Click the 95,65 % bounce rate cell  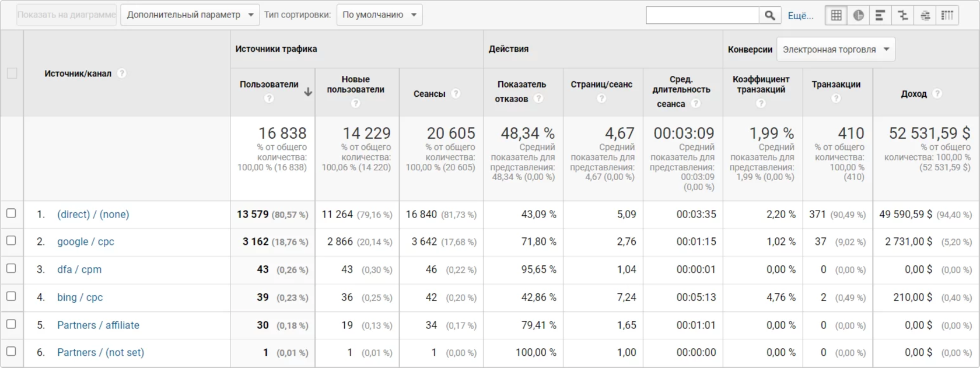coord(538,269)
